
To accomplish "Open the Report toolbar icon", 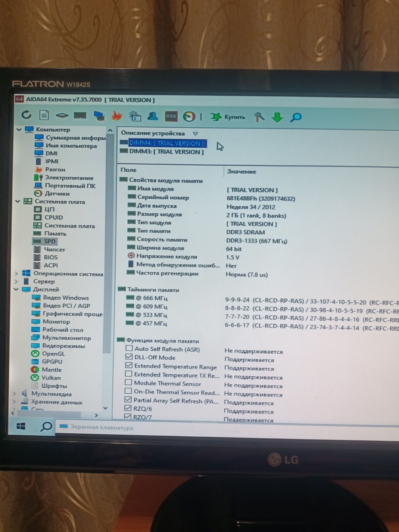I will tap(44, 115).
